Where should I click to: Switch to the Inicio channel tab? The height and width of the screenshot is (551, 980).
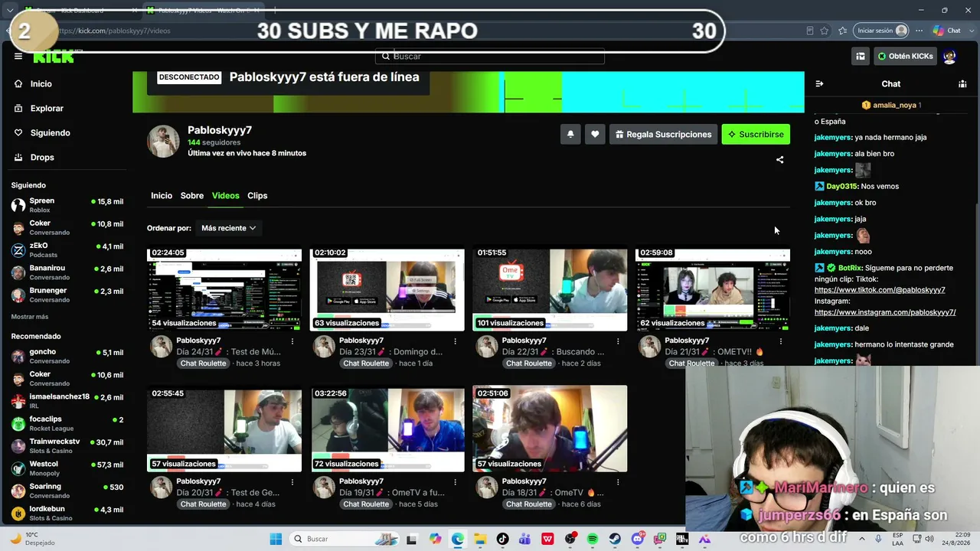(x=162, y=195)
